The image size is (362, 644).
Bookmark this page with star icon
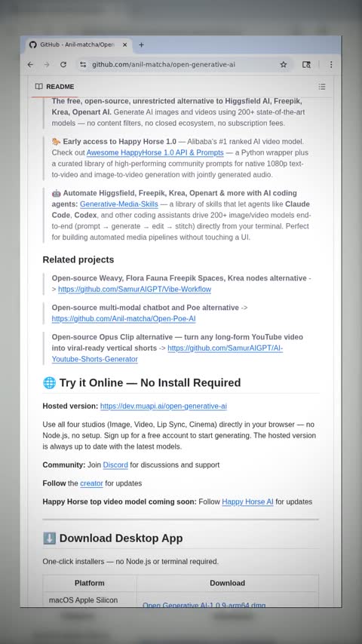(x=284, y=65)
